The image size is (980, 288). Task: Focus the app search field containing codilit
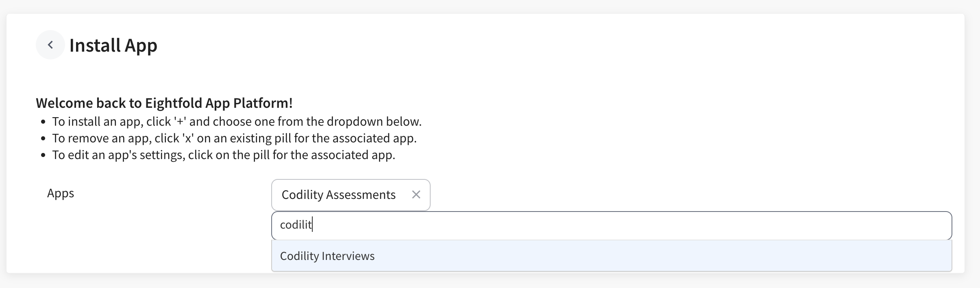(x=612, y=225)
